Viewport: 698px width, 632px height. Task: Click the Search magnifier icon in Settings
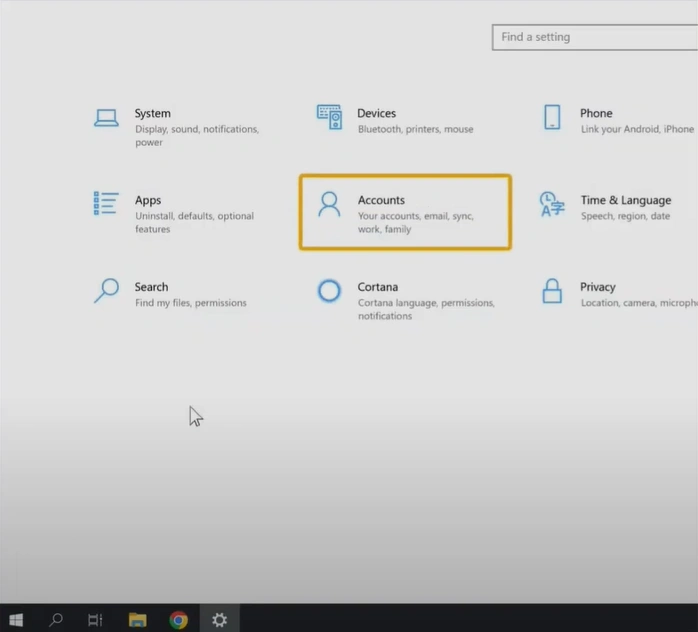point(106,291)
